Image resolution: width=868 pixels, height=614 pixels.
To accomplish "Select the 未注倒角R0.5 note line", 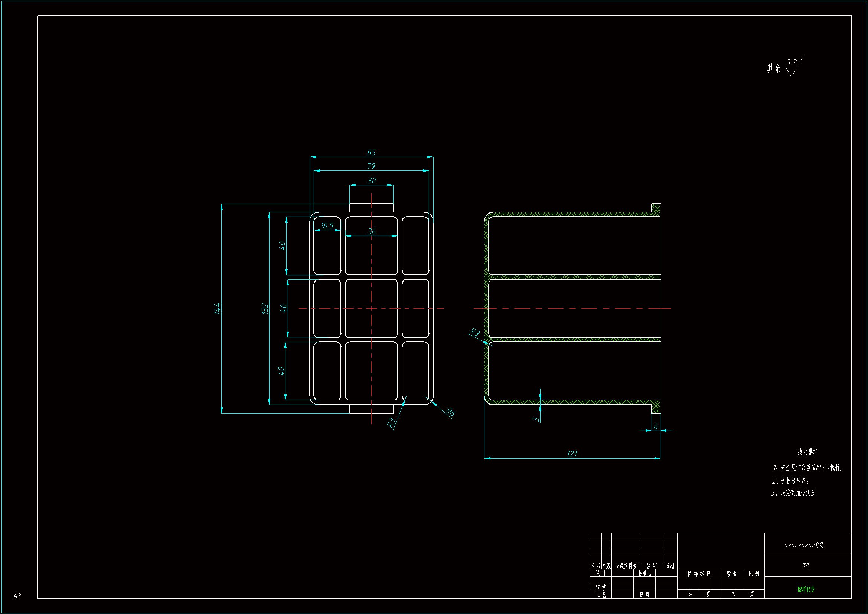I will 794,493.
